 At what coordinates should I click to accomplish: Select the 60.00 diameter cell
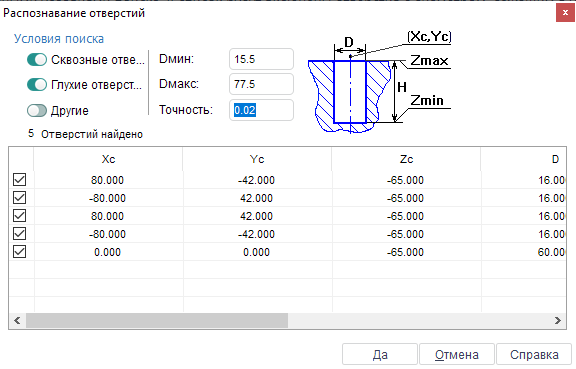coord(523,252)
